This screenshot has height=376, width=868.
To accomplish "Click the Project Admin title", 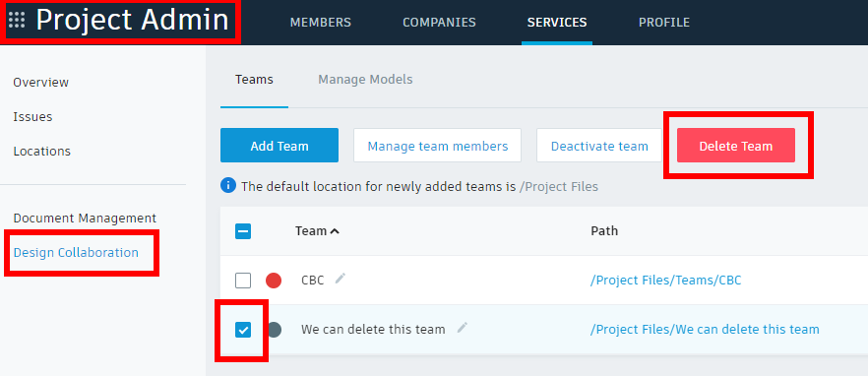I will coord(132,21).
